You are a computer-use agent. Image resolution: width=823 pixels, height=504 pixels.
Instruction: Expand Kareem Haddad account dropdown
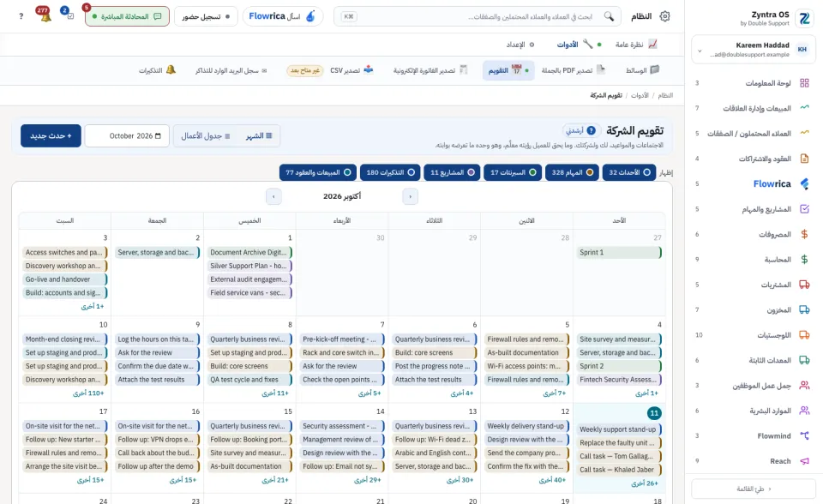coord(700,51)
